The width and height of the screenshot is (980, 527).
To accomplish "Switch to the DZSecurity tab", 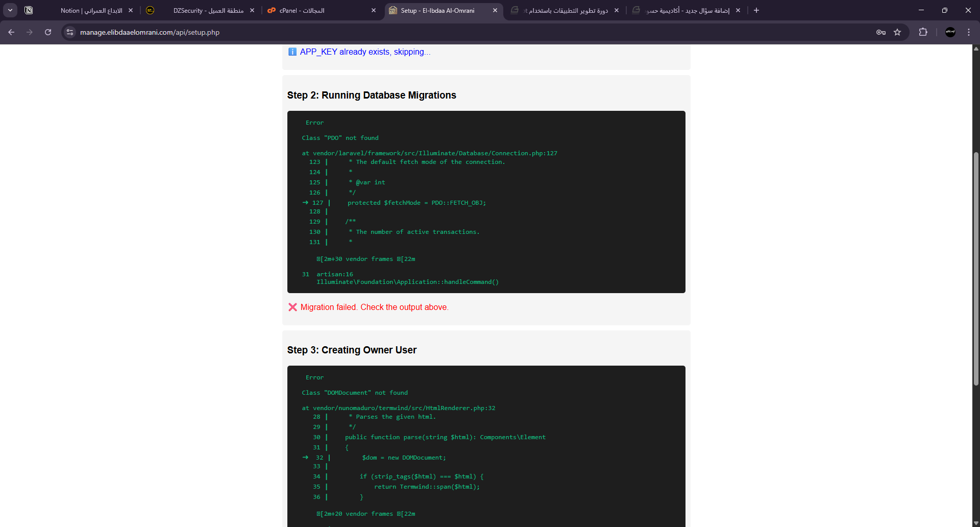I will point(208,10).
